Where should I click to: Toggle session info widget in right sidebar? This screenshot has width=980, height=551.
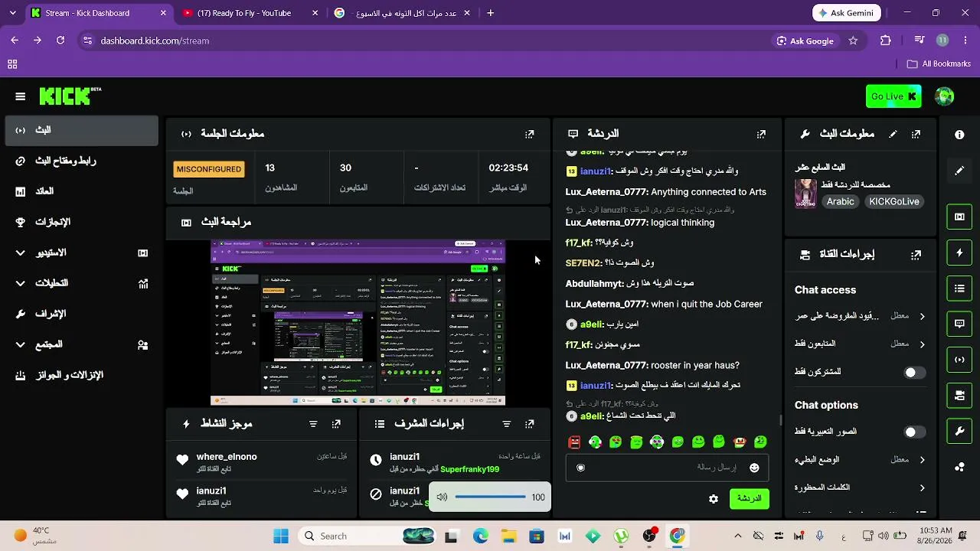[959, 360]
